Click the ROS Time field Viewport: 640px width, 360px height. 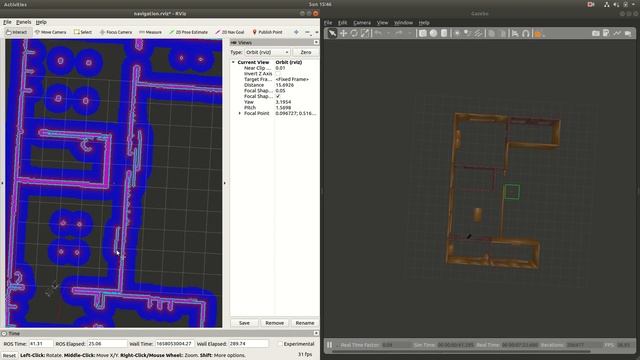tap(41, 344)
